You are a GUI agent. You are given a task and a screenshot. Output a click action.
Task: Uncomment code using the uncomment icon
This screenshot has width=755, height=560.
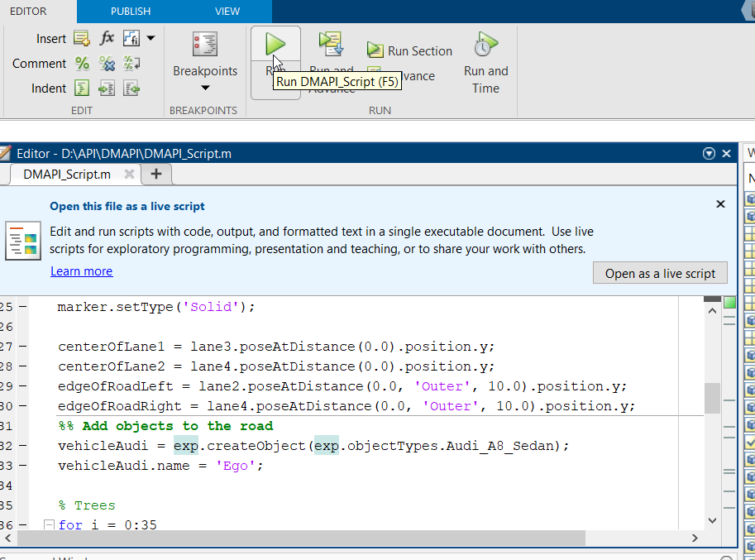coord(106,63)
